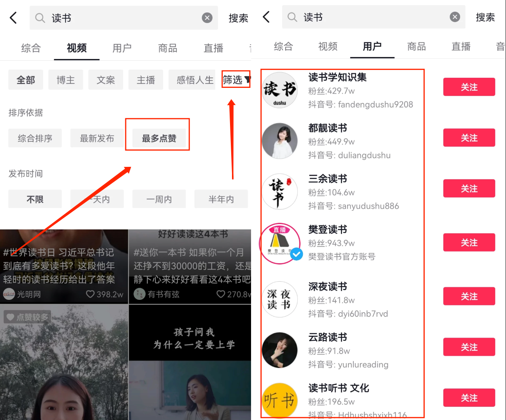
Task: Switch to 直播 tab in right screen
Action: tap(461, 46)
